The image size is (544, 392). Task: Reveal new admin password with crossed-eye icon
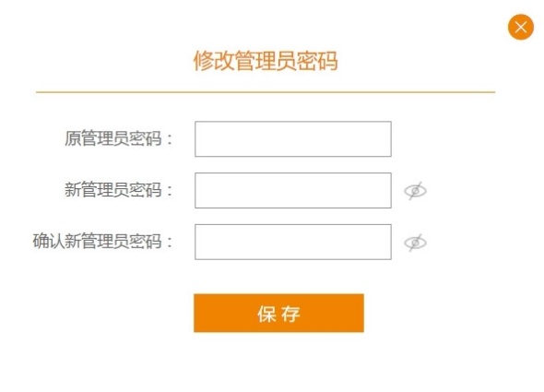[415, 191]
